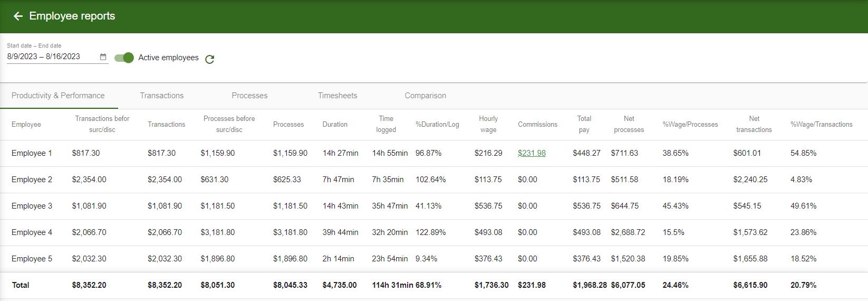Image resolution: width=868 pixels, height=301 pixels.
Task: Select the Employee 4 row name
Action: tap(32, 232)
